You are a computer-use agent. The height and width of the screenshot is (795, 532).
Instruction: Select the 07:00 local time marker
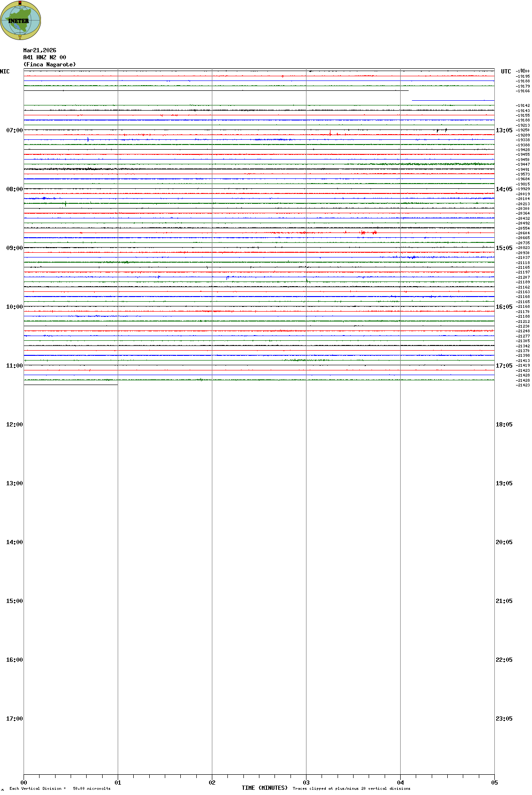pyautogui.click(x=14, y=130)
